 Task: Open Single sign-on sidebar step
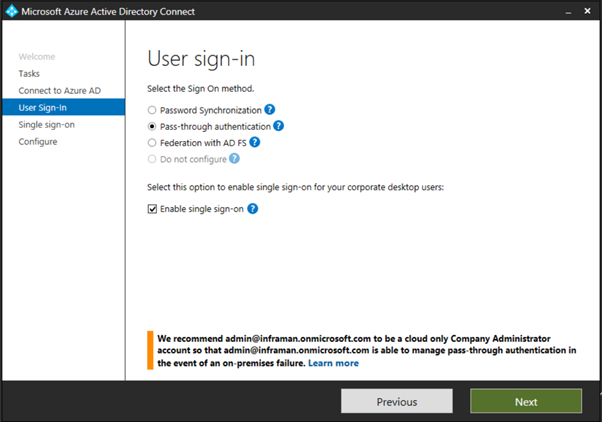click(46, 125)
